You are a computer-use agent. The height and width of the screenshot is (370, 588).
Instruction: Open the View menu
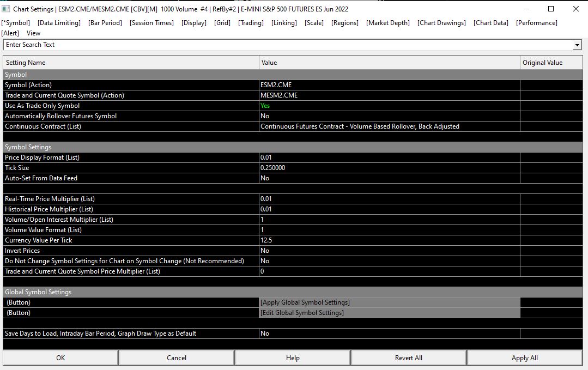point(33,33)
